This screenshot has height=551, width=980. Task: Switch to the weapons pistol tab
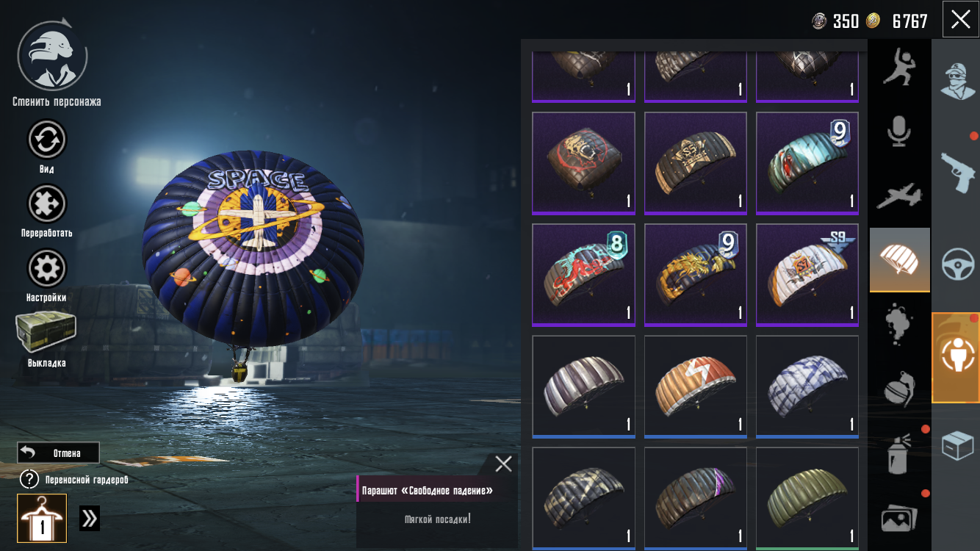point(958,171)
